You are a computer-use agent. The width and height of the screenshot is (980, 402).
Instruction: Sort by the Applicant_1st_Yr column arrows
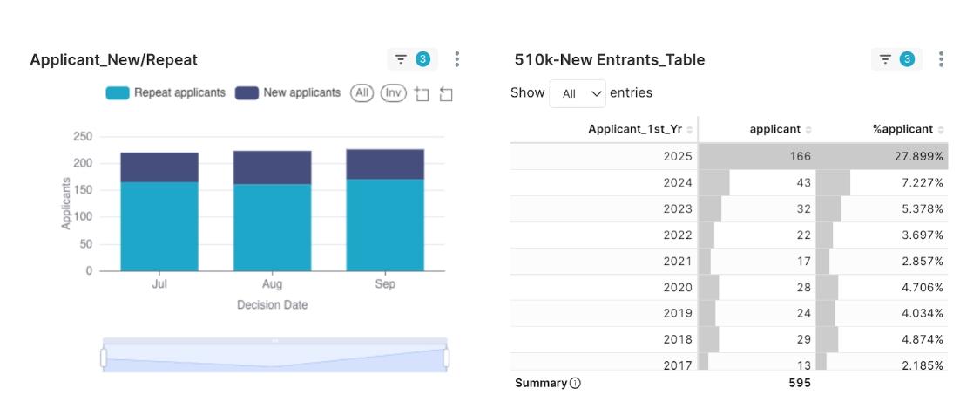[x=690, y=130]
